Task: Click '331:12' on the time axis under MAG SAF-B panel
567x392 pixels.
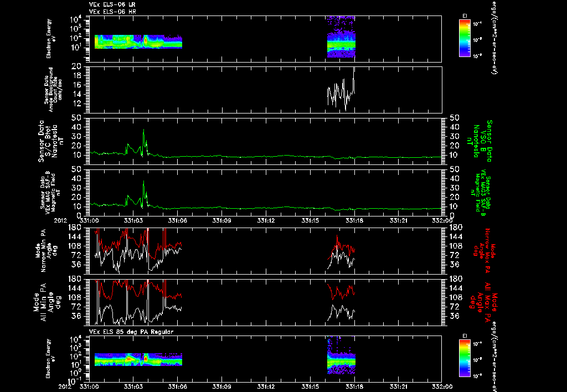Action: coord(266,220)
